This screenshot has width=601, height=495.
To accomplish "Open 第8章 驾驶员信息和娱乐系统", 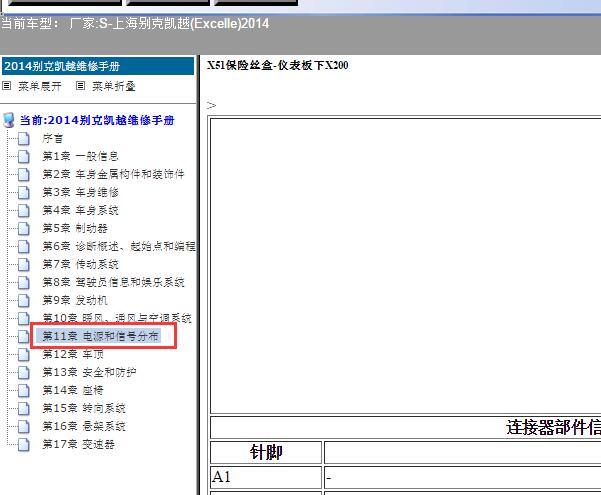I will (113, 282).
